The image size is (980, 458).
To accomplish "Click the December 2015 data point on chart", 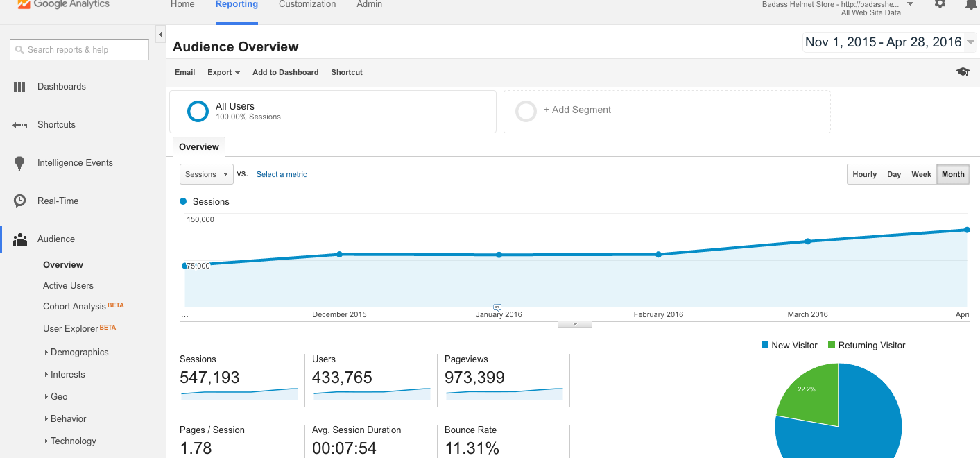I will [339, 254].
